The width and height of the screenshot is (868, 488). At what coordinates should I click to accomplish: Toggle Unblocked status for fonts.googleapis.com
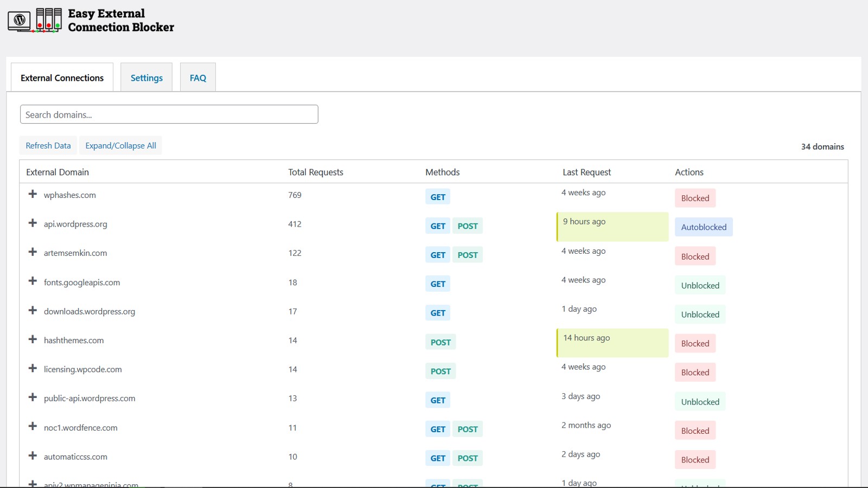(x=700, y=286)
